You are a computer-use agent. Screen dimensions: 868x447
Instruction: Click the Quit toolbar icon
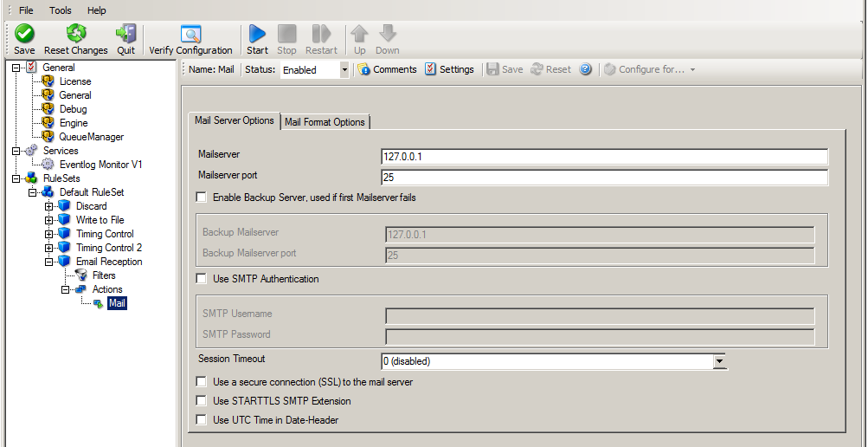click(125, 35)
